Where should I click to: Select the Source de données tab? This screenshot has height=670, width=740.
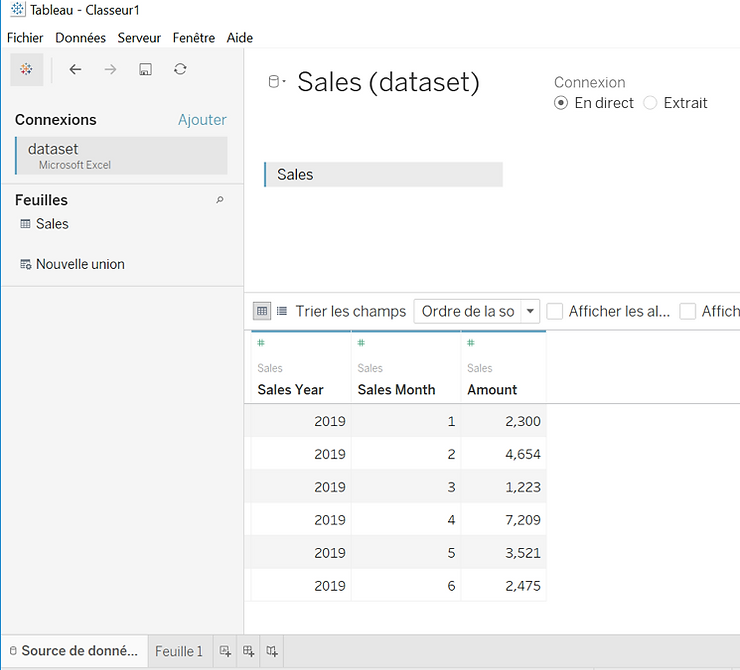[x=74, y=651]
